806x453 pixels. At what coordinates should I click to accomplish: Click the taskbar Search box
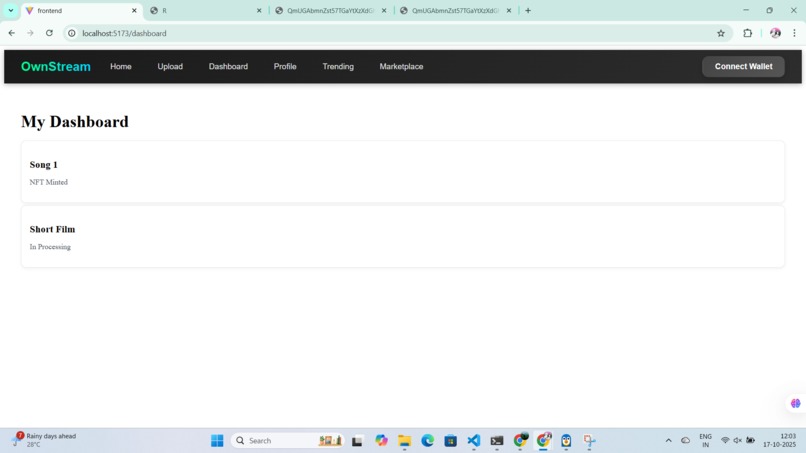coord(288,441)
